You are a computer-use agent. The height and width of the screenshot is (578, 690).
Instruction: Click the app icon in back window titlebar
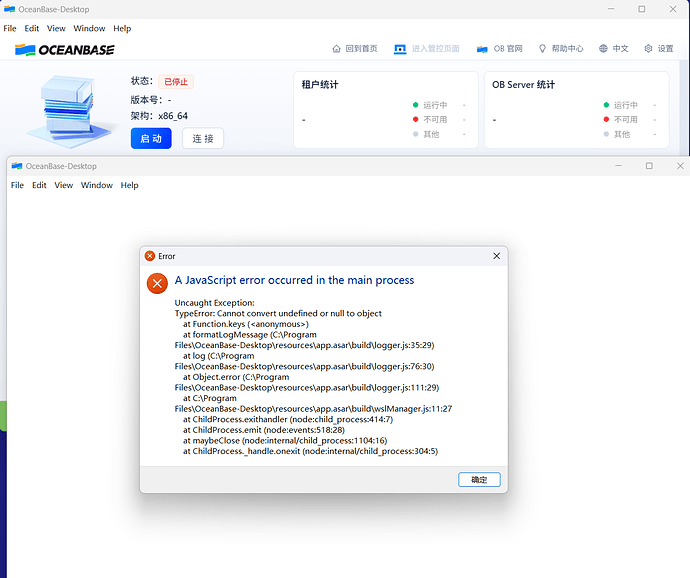coord(9,9)
